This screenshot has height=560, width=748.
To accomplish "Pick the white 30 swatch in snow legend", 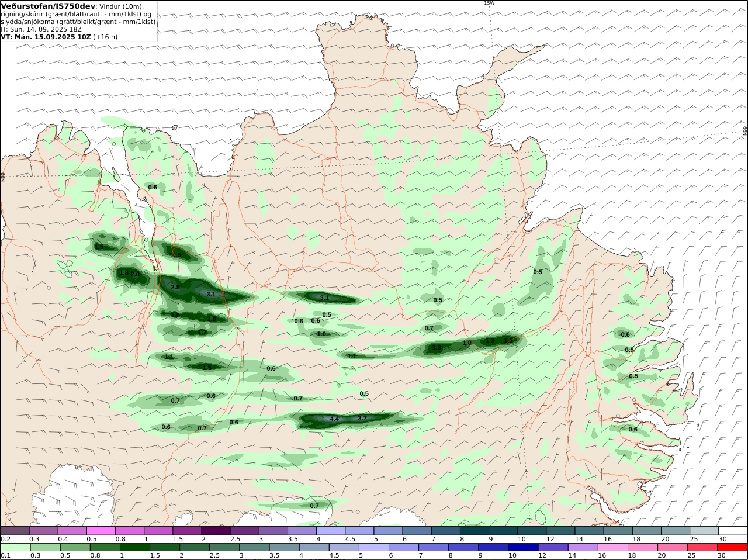I will [x=733, y=531].
